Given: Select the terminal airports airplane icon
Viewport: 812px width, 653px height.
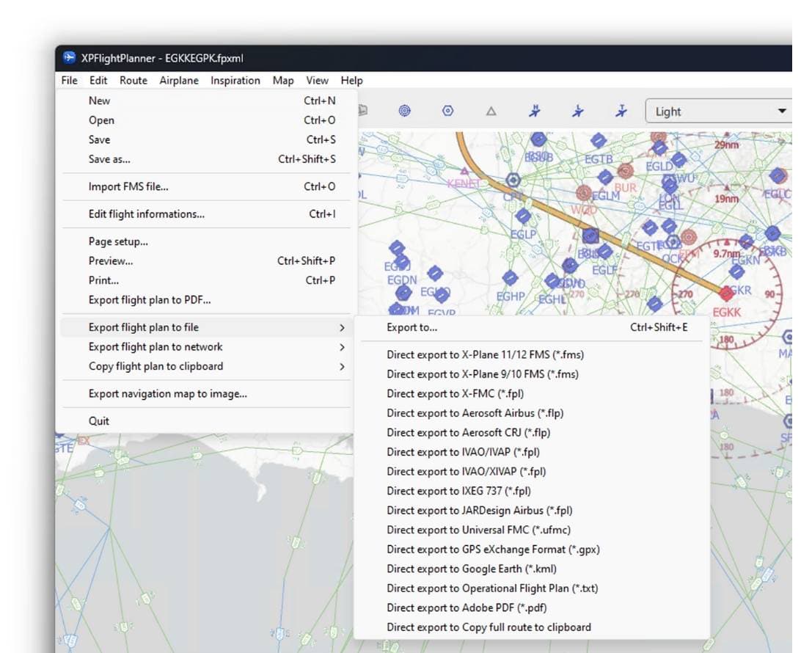Looking at the screenshot, I should [622, 111].
